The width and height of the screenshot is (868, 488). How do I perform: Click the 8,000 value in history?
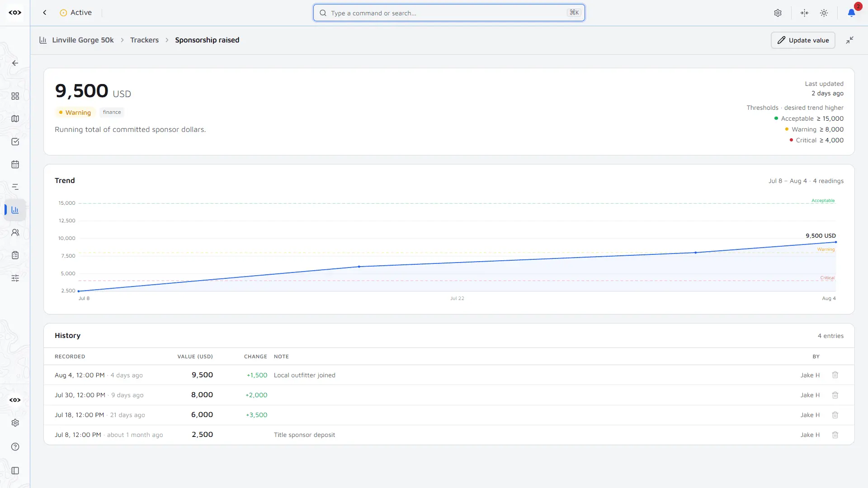click(202, 395)
